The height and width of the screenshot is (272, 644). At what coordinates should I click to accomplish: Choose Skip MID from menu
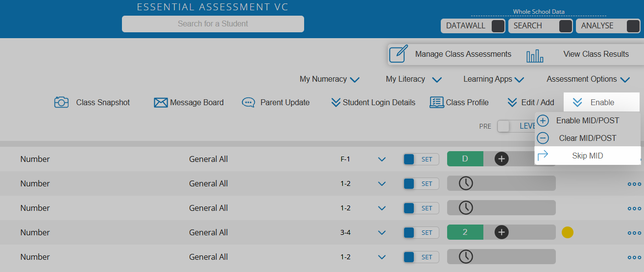pos(587,156)
